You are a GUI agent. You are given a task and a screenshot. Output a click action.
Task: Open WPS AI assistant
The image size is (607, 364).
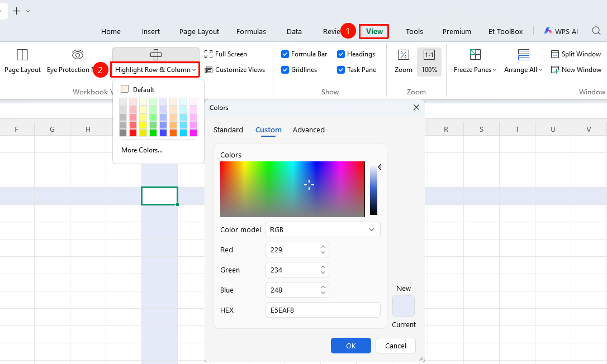[x=561, y=31]
